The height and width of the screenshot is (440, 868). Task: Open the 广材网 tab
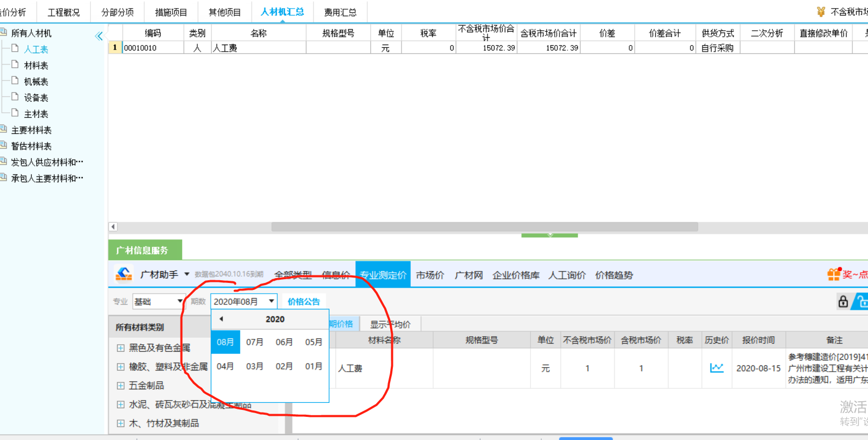[x=469, y=275]
